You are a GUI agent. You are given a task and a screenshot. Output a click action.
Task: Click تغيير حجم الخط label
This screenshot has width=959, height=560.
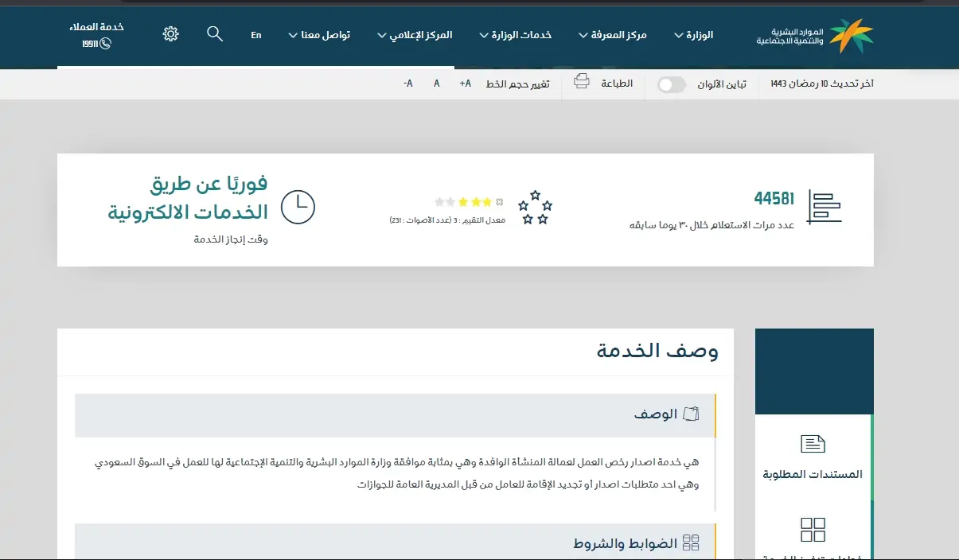click(517, 84)
